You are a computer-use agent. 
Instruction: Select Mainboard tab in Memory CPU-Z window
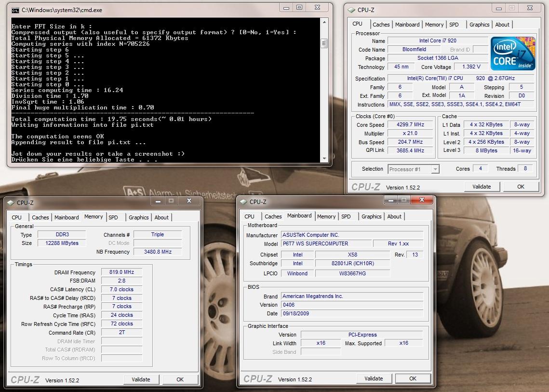(67, 217)
